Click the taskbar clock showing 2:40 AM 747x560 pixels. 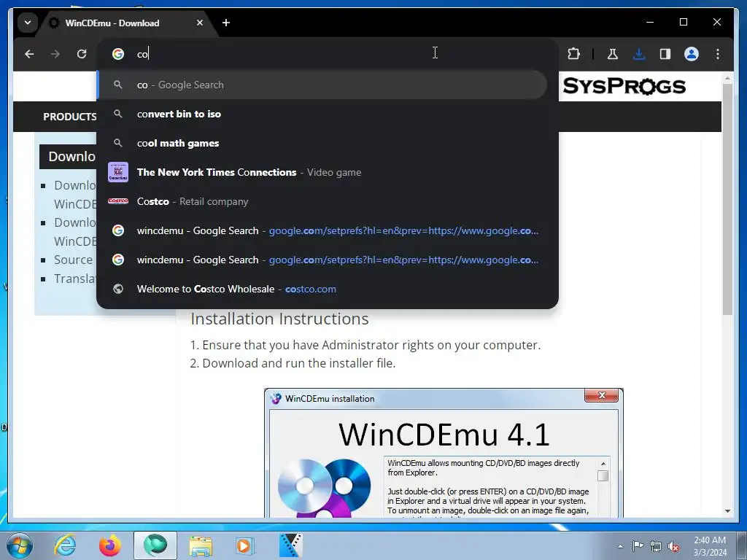pyautogui.click(x=710, y=545)
